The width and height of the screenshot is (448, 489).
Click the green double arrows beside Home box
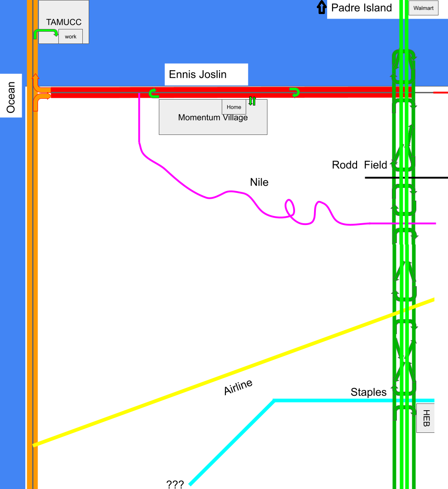[x=252, y=101]
